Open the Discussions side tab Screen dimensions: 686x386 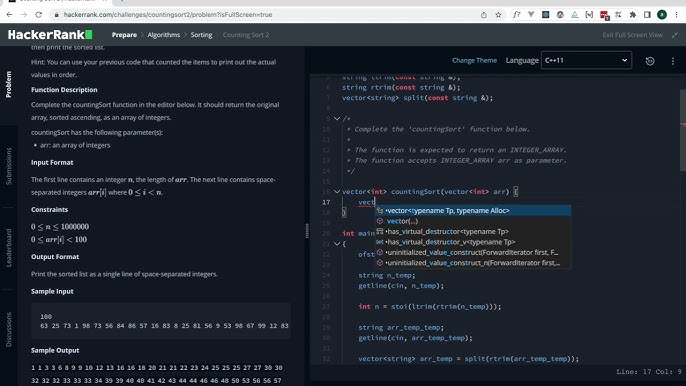9,329
